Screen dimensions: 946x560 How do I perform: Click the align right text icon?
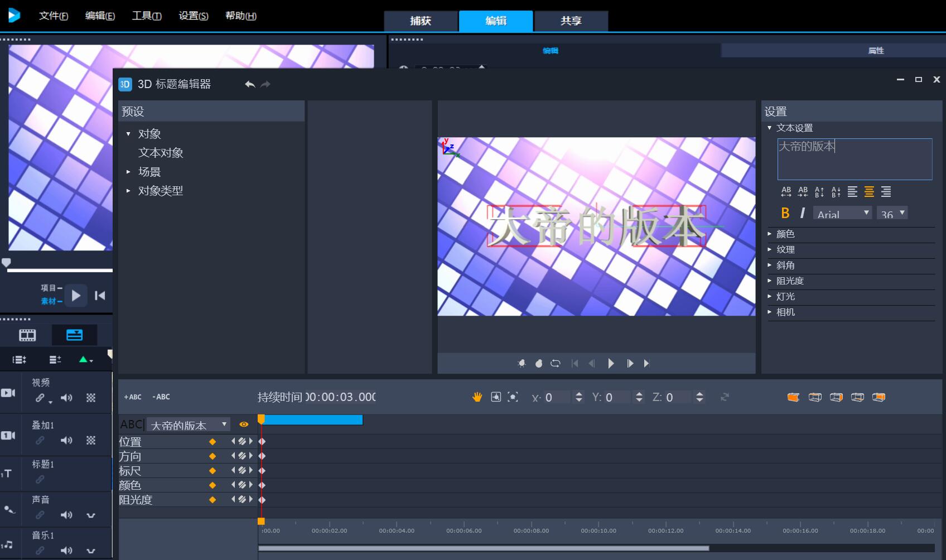click(x=886, y=192)
